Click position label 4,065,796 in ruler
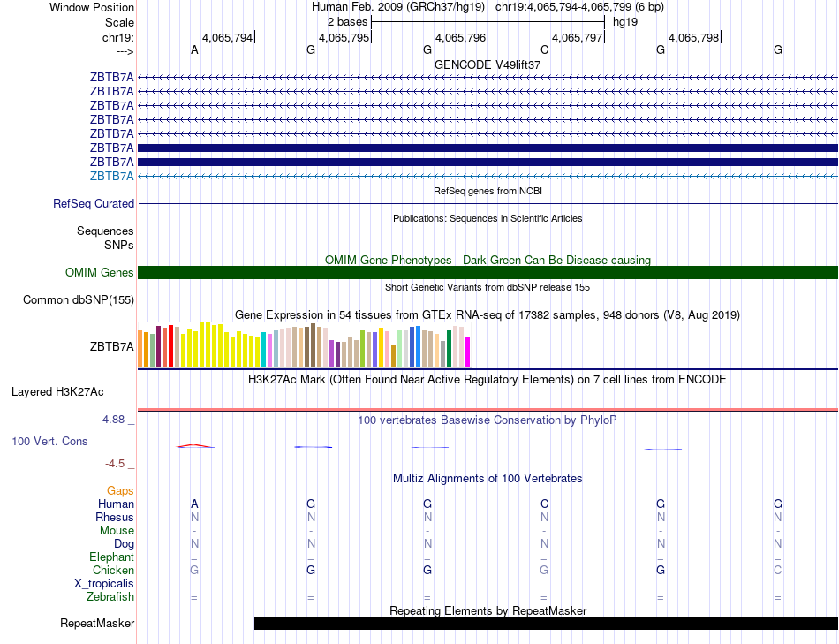The width and height of the screenshot is (839, 644). click(461, 37)
